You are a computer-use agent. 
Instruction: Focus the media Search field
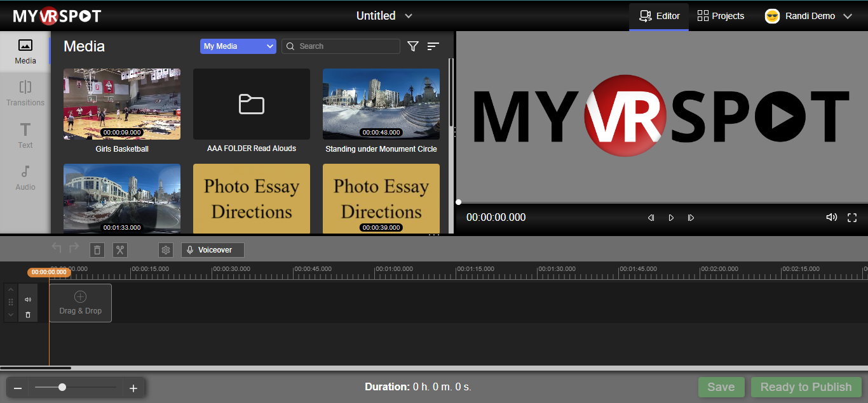(x=341, y=46)
